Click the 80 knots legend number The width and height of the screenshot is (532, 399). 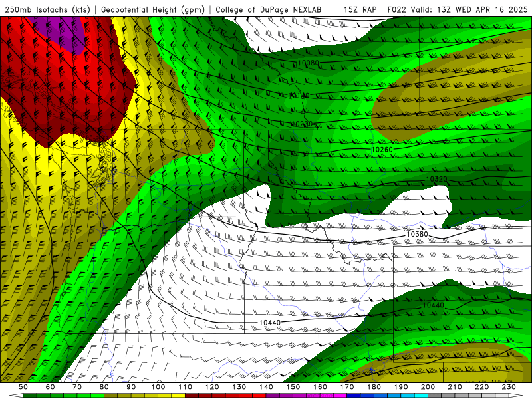104,387
